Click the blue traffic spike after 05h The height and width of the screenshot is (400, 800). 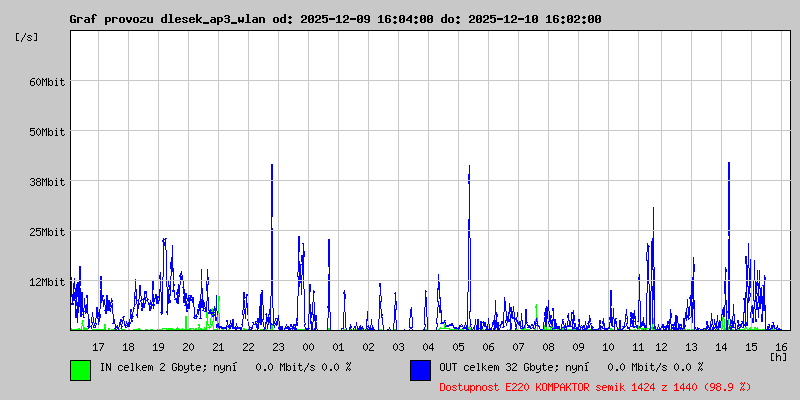469,245
